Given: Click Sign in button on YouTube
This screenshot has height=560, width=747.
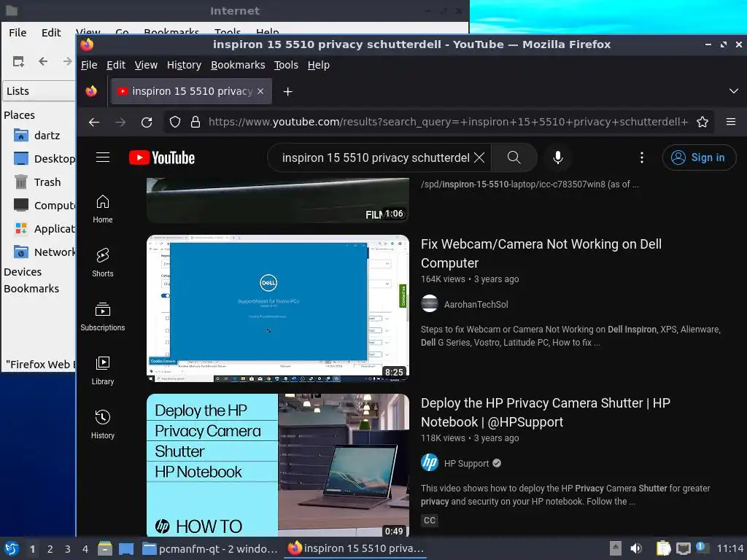Looking at the screenshot, I should [699, 157].
